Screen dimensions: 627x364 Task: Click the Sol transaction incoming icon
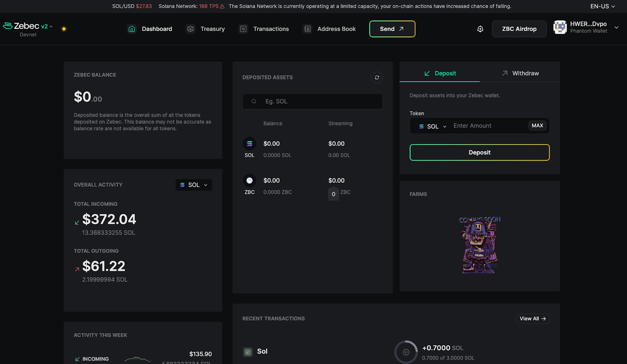248,352
